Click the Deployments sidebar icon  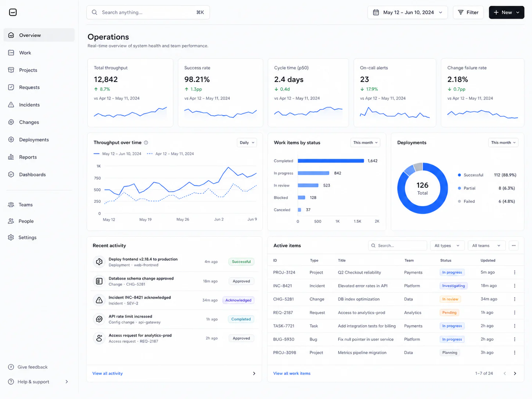tap(11, 140)
